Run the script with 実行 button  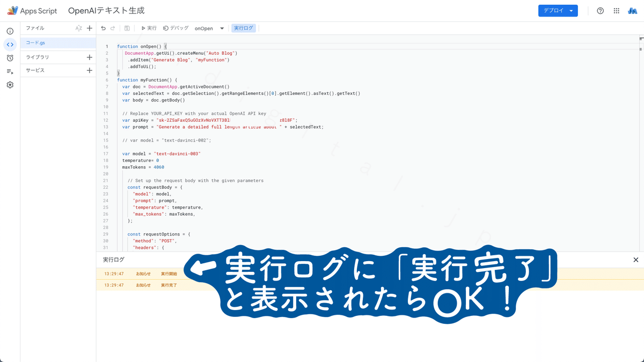click(149, 28)
